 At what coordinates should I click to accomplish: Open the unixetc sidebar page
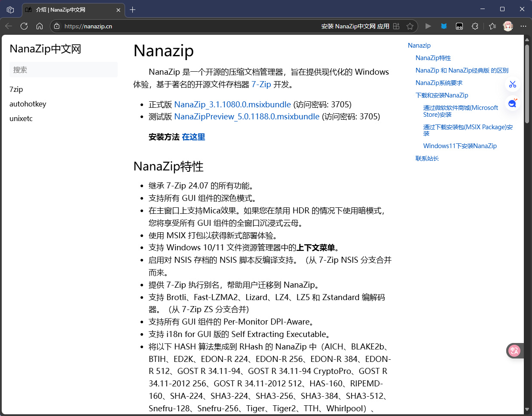click(21, 118)
